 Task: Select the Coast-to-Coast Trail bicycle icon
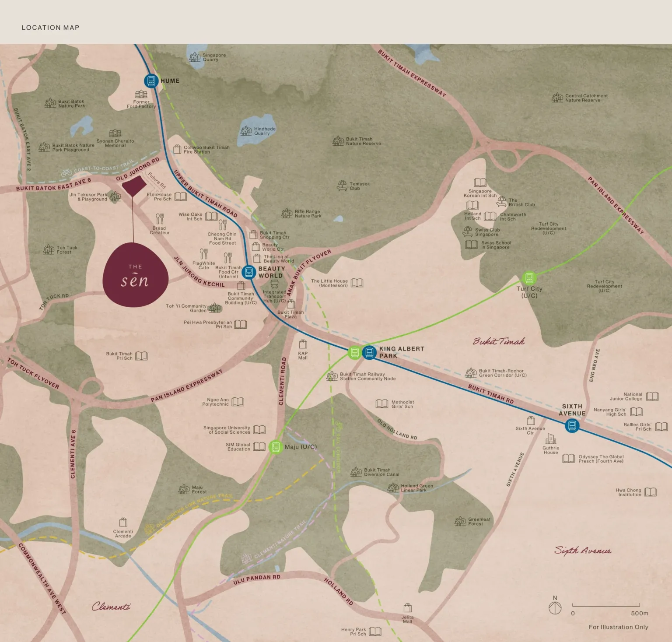pyautogui.click(x=67, y=172)
